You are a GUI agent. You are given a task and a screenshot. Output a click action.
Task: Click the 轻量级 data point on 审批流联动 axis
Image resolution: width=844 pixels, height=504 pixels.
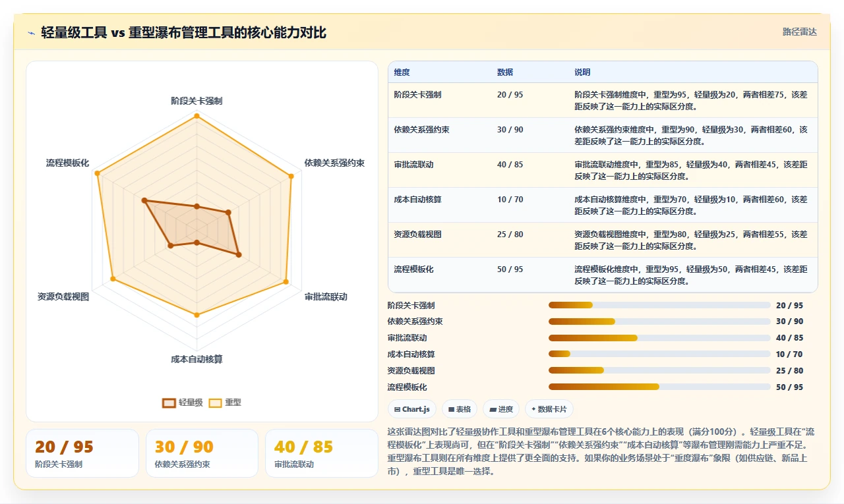239,254
